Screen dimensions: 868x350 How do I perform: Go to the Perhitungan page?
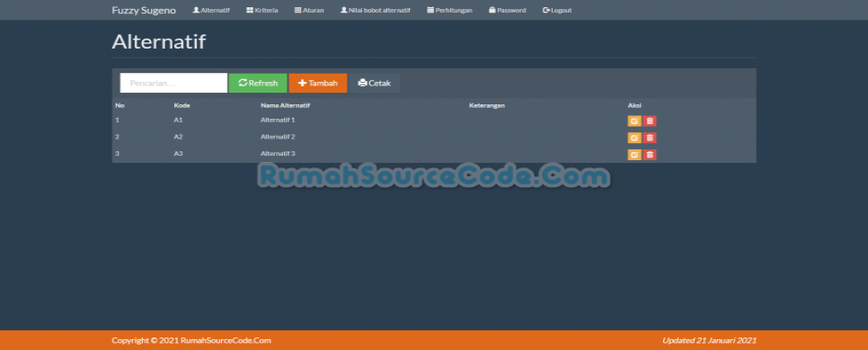[449, 10]
